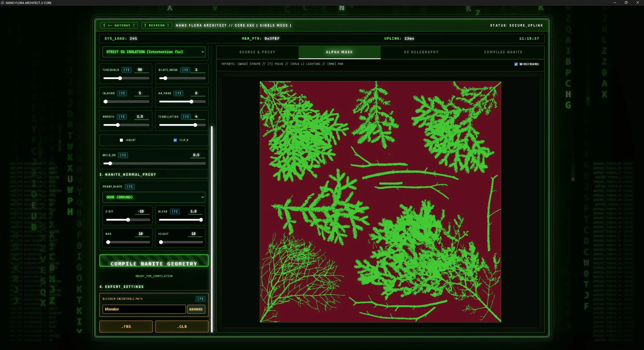The image size is (644, 350).
Task: Switch to the UV Holography tab
Action: click(421, 52)
